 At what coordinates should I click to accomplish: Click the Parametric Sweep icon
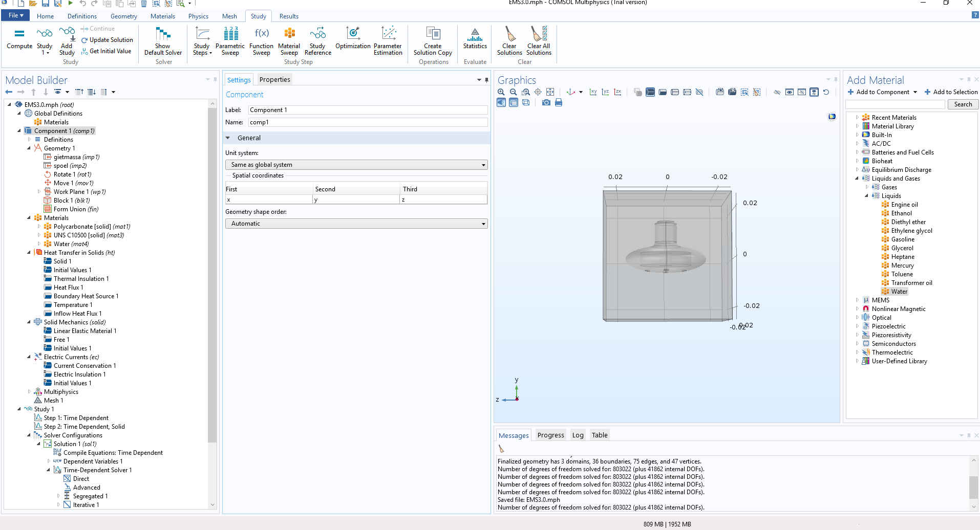coord(230,40)
